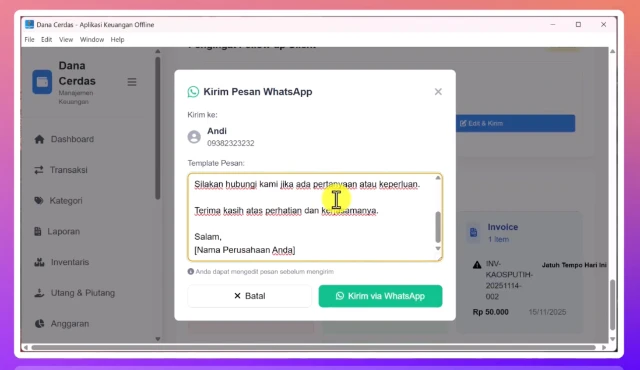Click invoice number INV-KAOSPUTIH-20251114-002

click(509, 280)
